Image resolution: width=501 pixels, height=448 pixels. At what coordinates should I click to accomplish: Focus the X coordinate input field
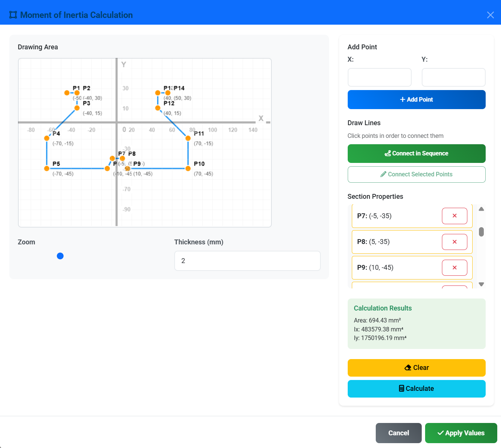point(379,77)
